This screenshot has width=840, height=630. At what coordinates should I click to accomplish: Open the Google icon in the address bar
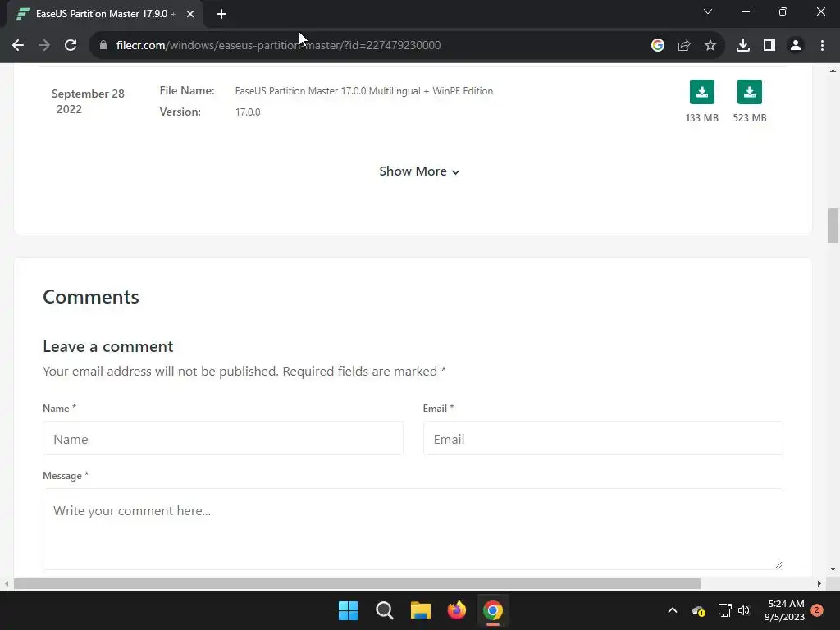[658, 46]
